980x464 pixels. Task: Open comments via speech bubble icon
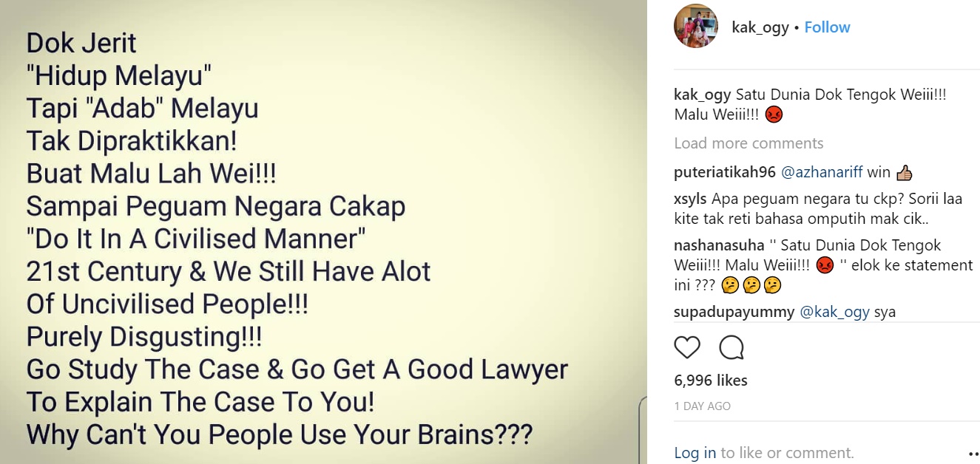pos(731,347)
